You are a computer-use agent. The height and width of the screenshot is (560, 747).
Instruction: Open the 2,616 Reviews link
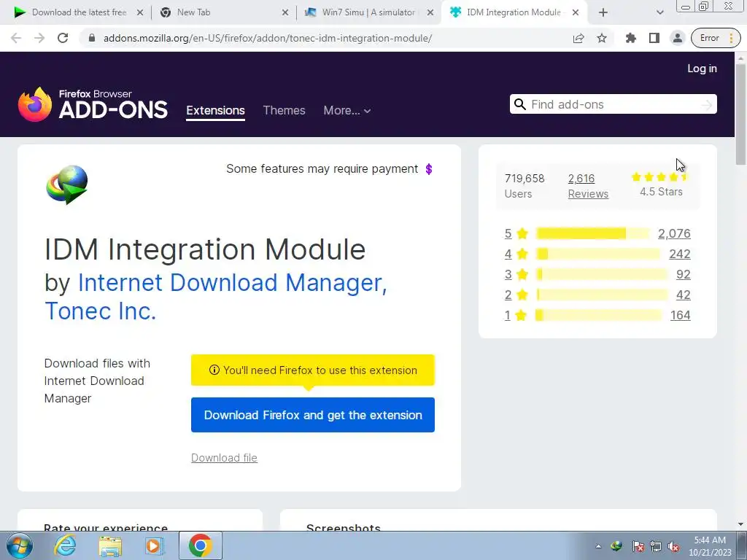[x=588, y=186]
